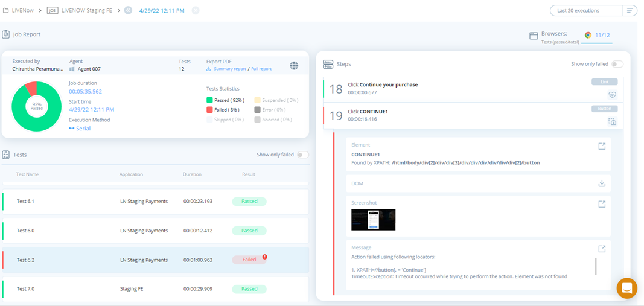Open the Summary report PDF link

[230, 69]
